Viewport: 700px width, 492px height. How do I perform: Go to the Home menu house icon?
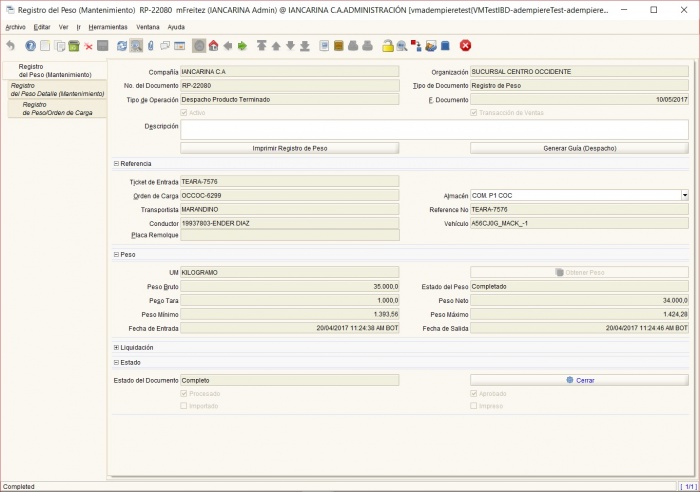213,46
